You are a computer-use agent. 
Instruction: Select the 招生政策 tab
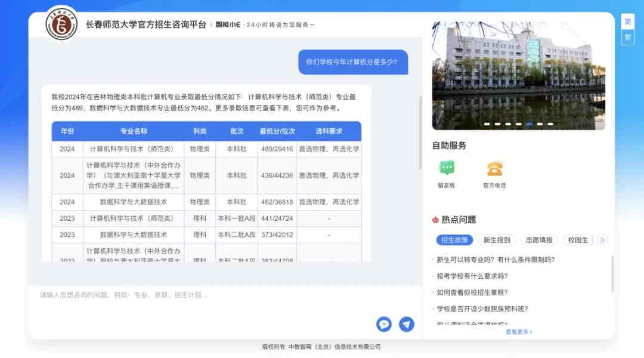point(454,240)
